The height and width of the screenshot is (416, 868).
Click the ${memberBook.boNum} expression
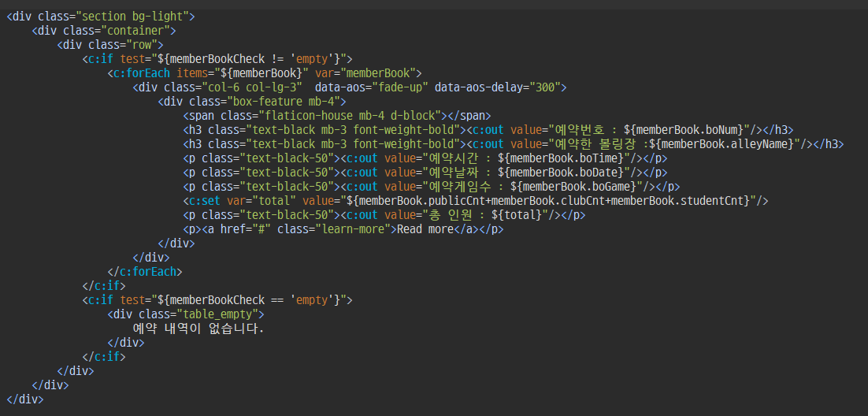coord(684,130)
